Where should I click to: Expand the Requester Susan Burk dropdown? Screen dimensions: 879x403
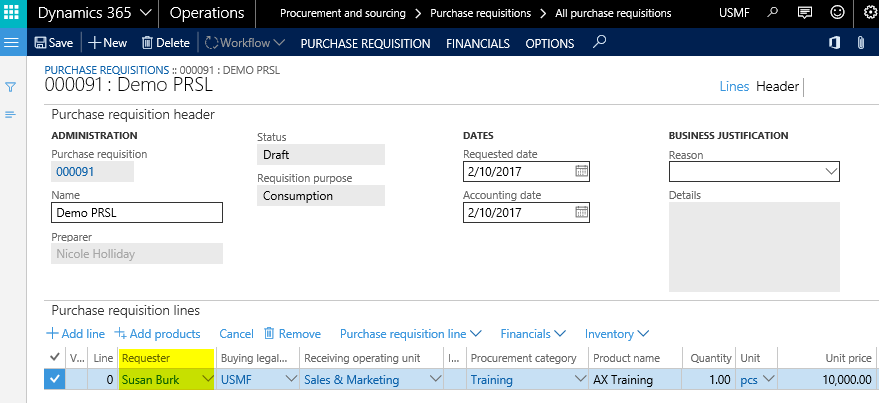[207, 380]
